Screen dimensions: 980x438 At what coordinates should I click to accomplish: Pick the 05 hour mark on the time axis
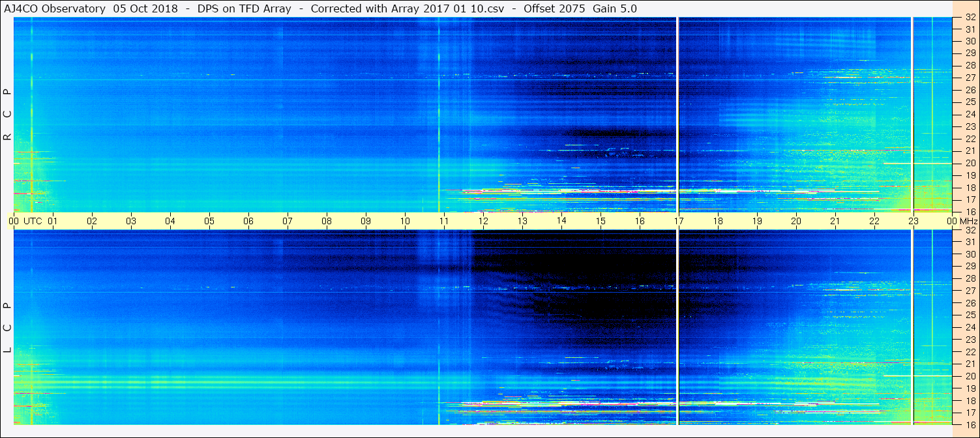(209, 221)
